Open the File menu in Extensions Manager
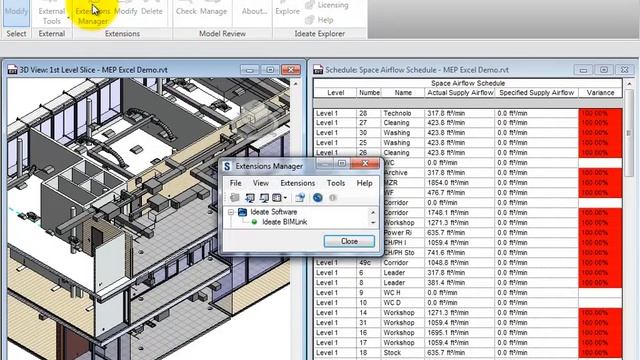This screenshot has width=640, height=360. tap(236, 183)
